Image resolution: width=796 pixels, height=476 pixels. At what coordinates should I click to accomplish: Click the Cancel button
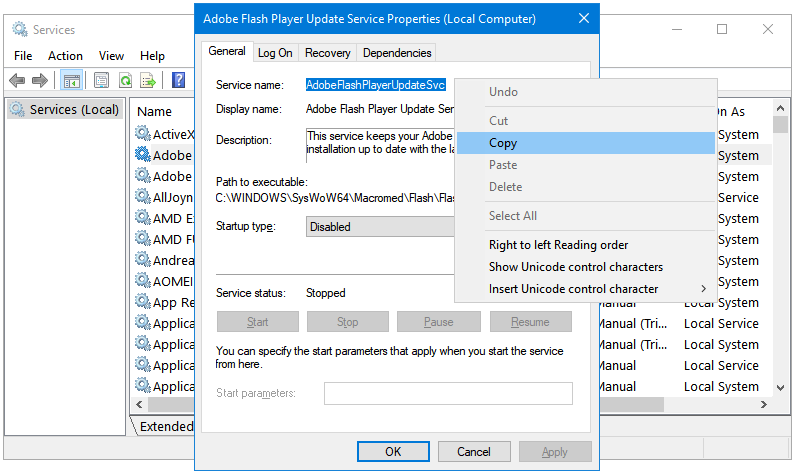pos(474,452)
